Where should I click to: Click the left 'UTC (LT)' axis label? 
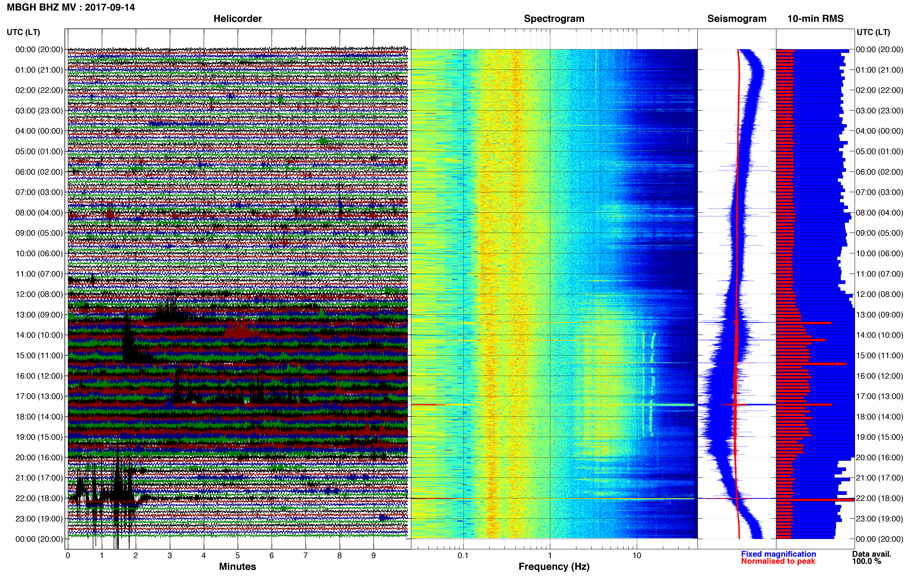click(23, 32)
